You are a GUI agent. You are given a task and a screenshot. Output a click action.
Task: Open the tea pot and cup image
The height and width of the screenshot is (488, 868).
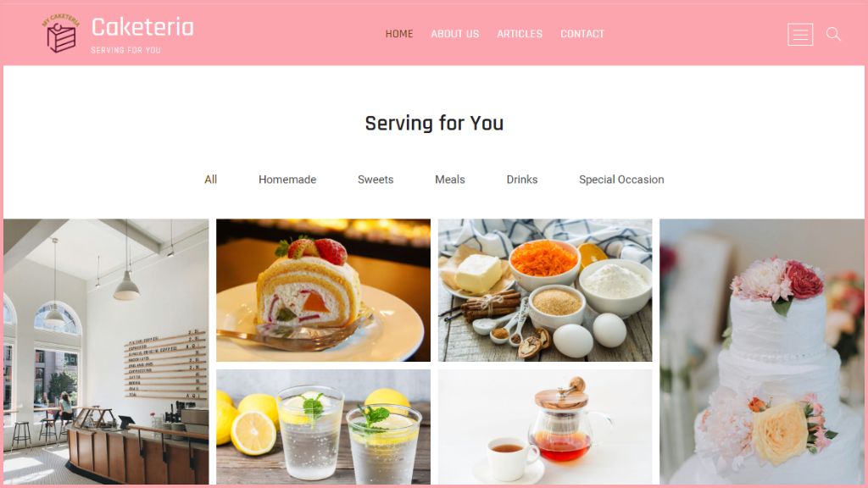point(545,427)
